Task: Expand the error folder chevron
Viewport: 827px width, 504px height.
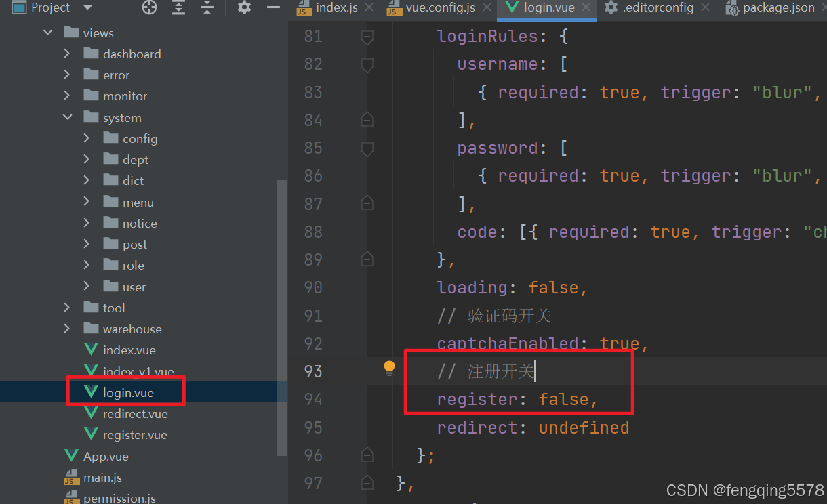Action: (66, 75)
